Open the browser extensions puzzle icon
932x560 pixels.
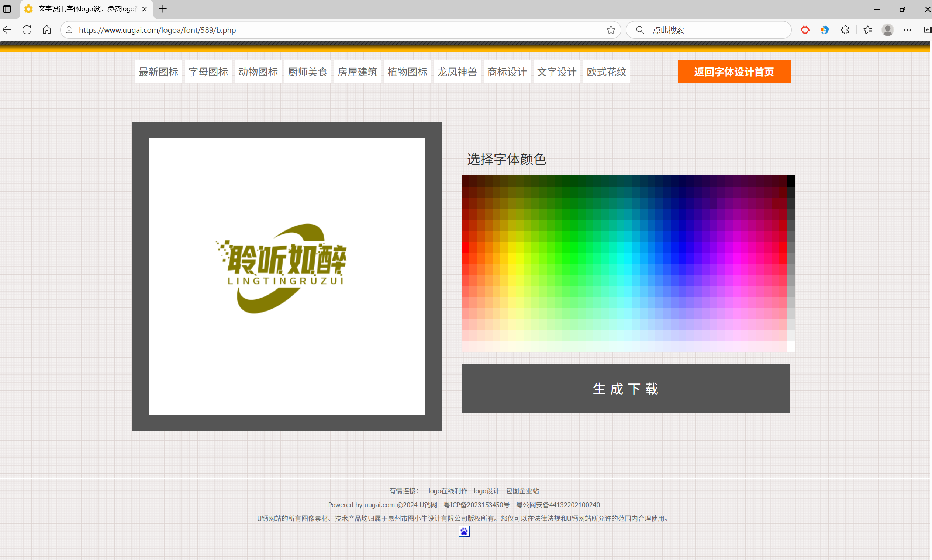coord(845,30)
